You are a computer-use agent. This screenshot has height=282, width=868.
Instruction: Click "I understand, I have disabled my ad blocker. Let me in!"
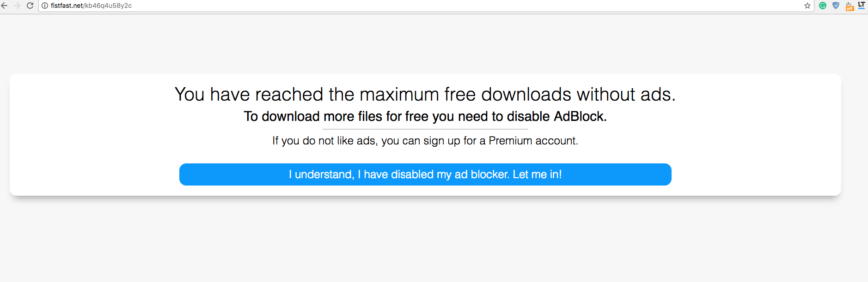pos(425,174)
